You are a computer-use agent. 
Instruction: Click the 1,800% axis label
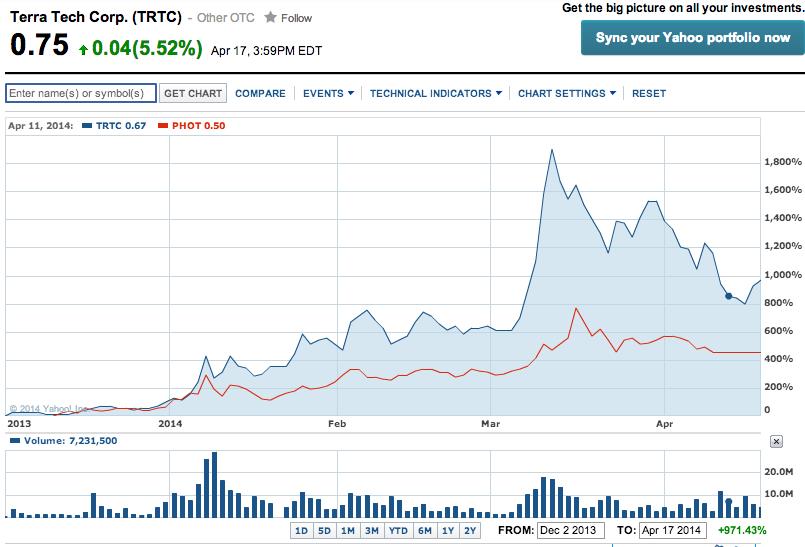pyautogui.click(x=783, y=162)
